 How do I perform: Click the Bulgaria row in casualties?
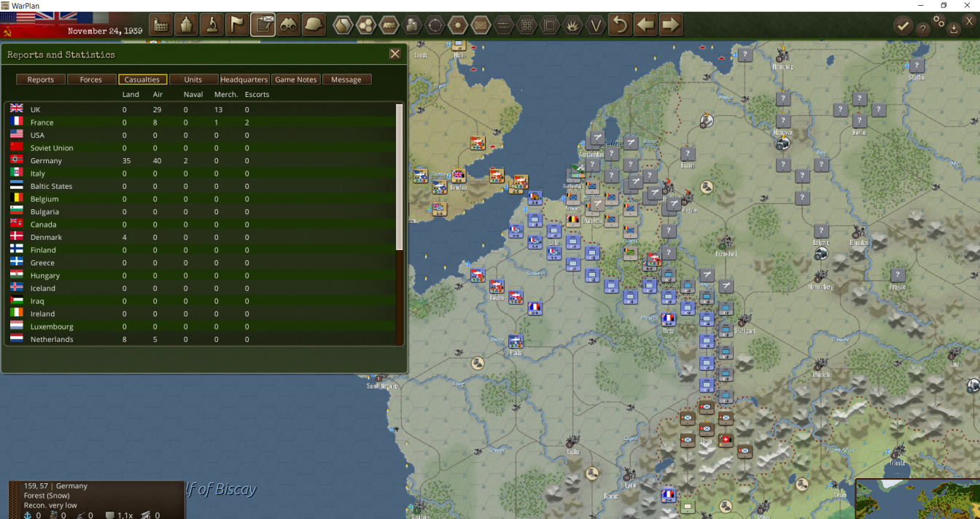(201, 211)
